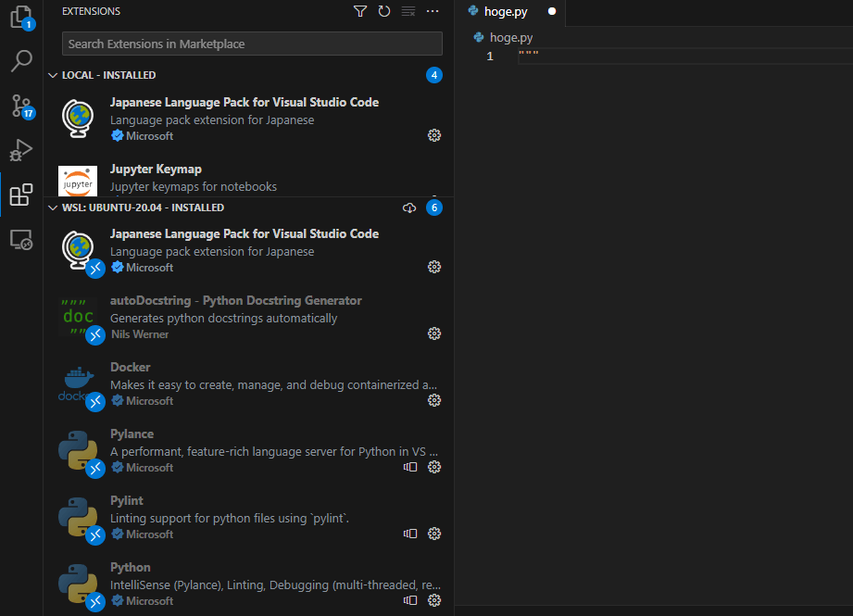The height and width of the screenshot is (616, 853).
Task: Collapse the WSL: UBUNTU-20.04 - INSTALLED section
Action: point(53,207)
